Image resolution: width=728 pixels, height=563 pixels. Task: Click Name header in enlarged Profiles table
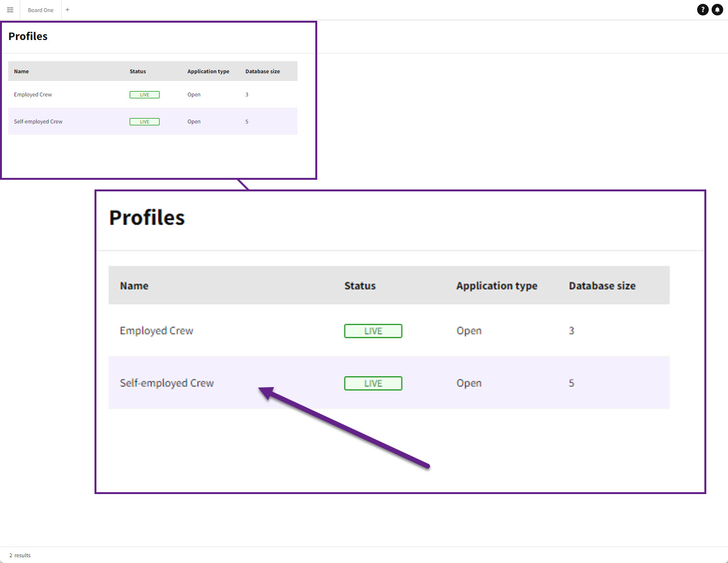coord(134,286)
